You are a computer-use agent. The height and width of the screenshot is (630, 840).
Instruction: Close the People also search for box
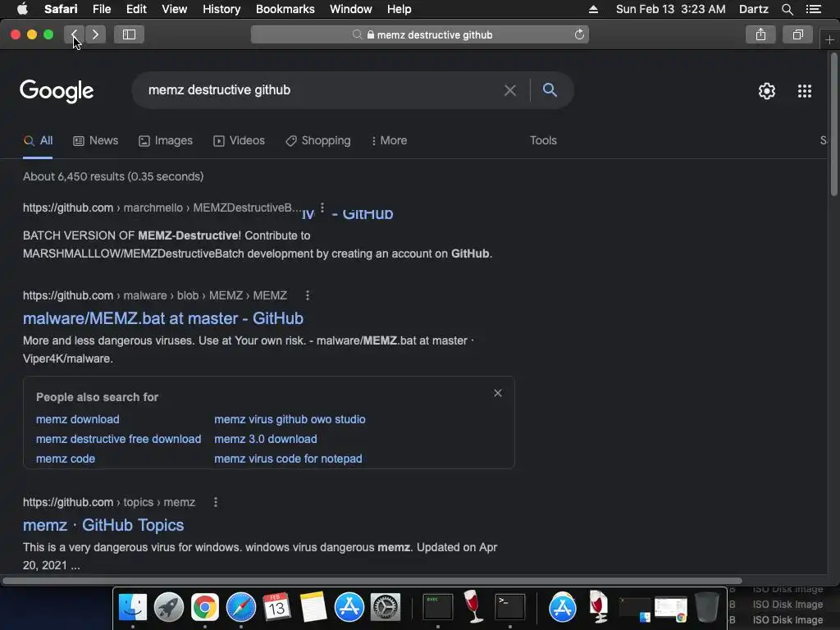pos(498,393)
